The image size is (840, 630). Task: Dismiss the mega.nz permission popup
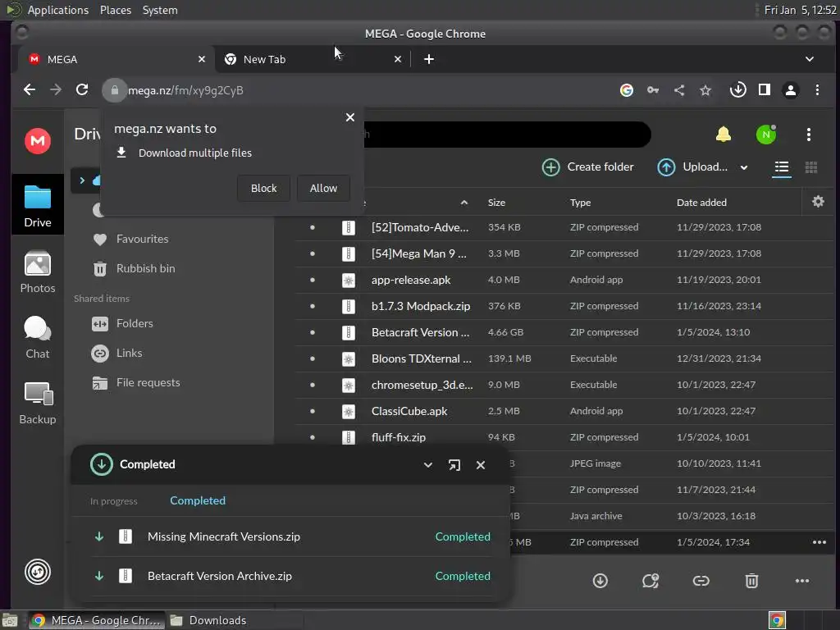click(349, 117)
